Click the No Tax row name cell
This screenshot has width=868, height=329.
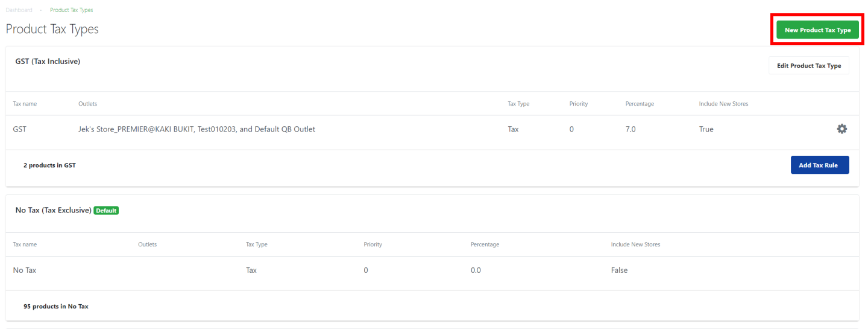tap(25, 270)
